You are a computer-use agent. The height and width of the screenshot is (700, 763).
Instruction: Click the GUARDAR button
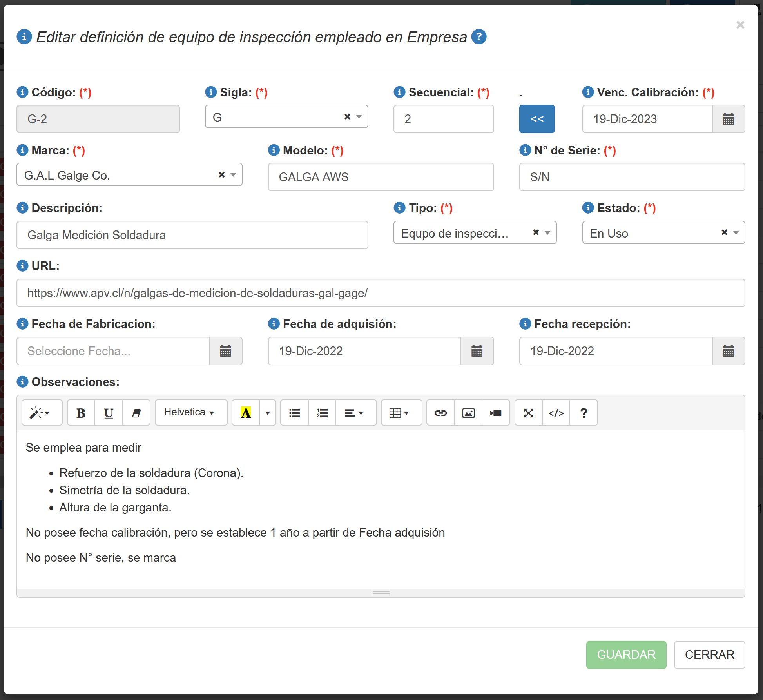626,655
